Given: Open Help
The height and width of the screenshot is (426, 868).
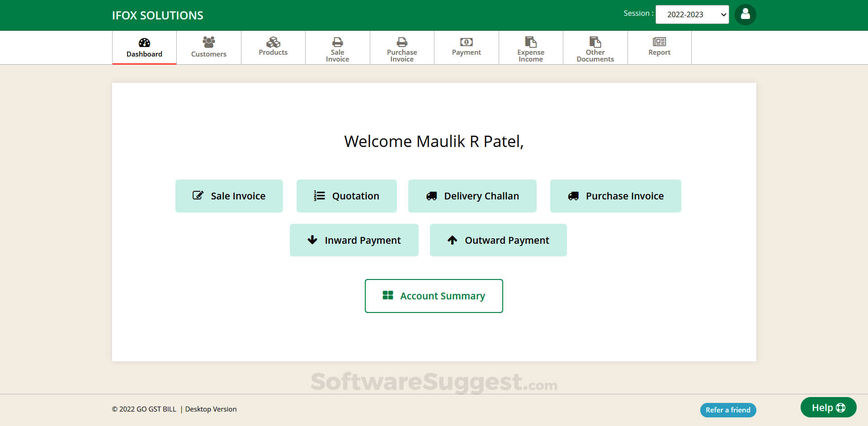Looking at the screenshot, I should point(828,407).
